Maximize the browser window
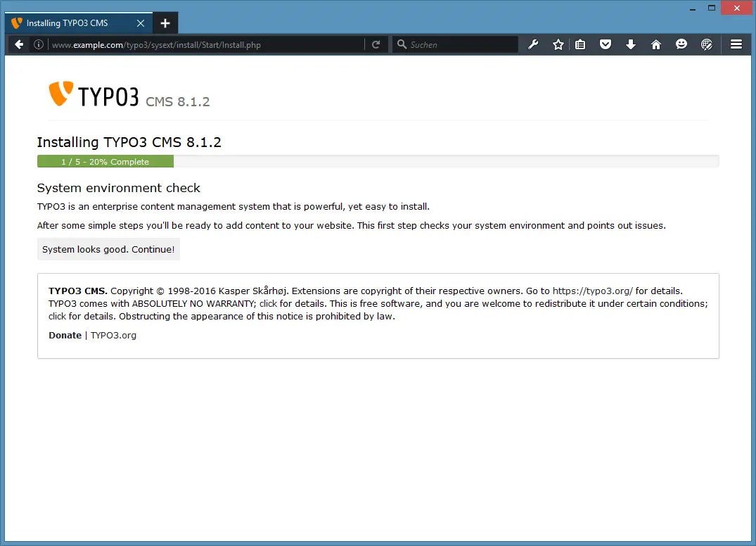This screenshot has height=546, width=756. 712,8
